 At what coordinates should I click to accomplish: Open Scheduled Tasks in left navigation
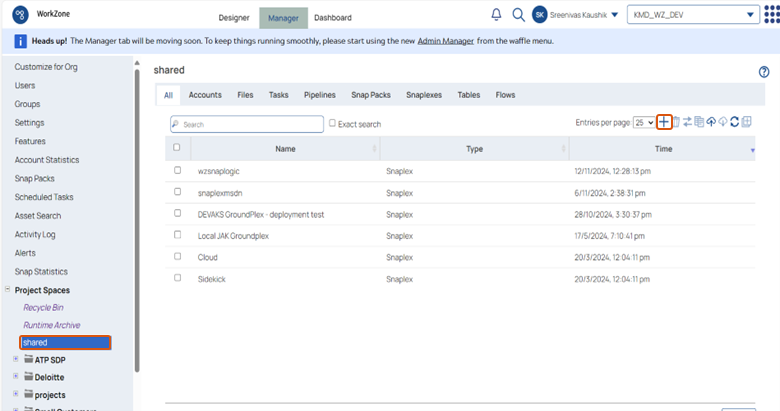click(x=44, y=197)
